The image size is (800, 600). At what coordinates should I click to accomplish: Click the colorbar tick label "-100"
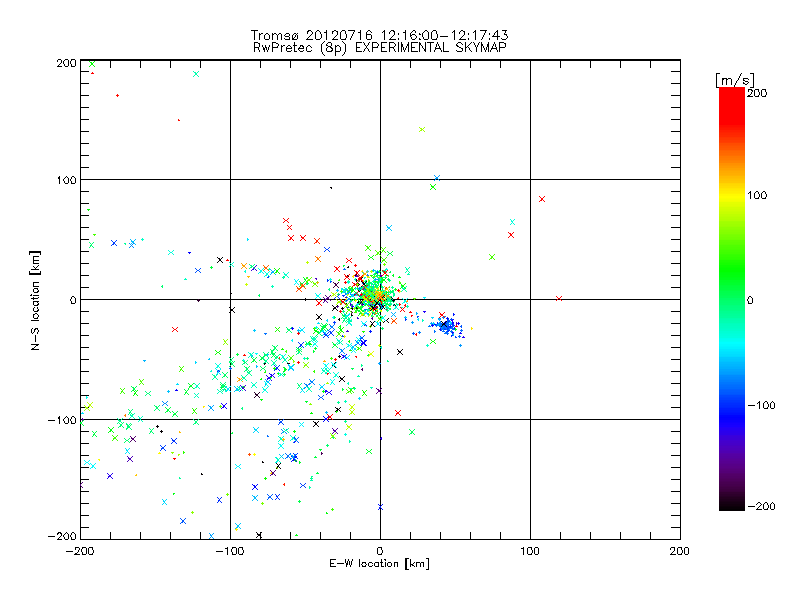tap(761, 405)
